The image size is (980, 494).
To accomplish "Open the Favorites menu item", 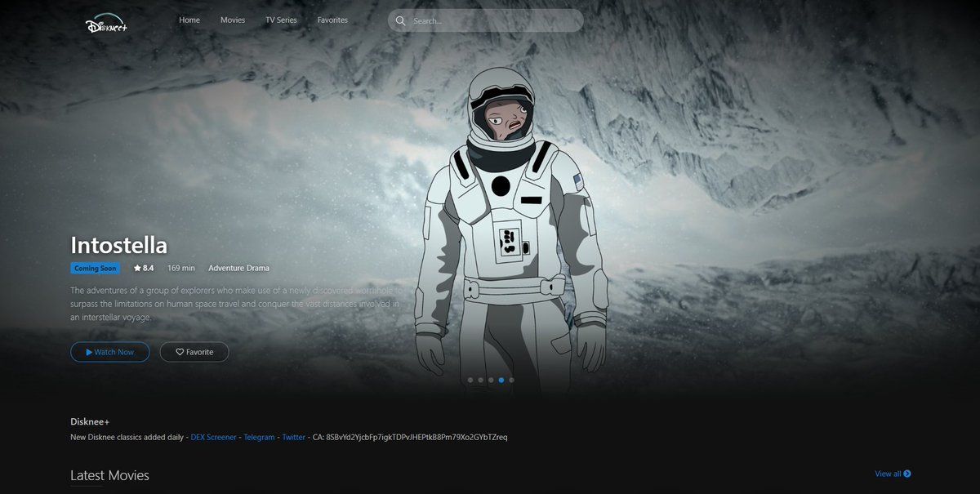I will click(332, 20).
